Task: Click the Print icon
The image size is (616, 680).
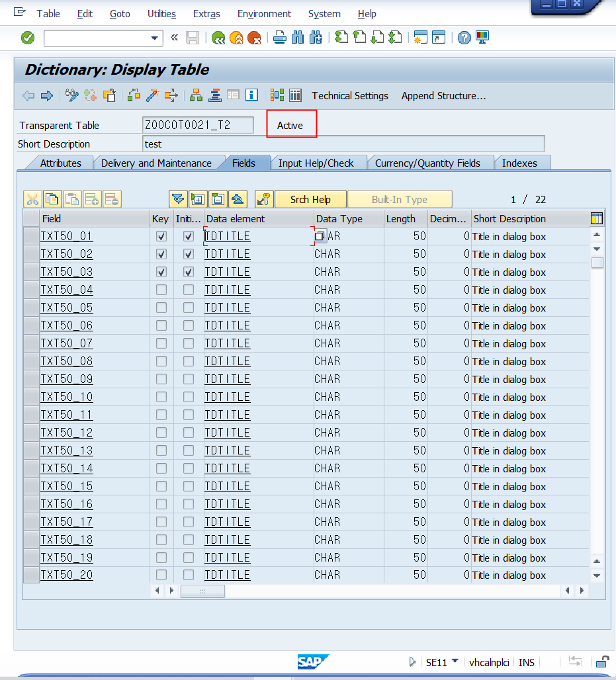Action: (280, 38)
